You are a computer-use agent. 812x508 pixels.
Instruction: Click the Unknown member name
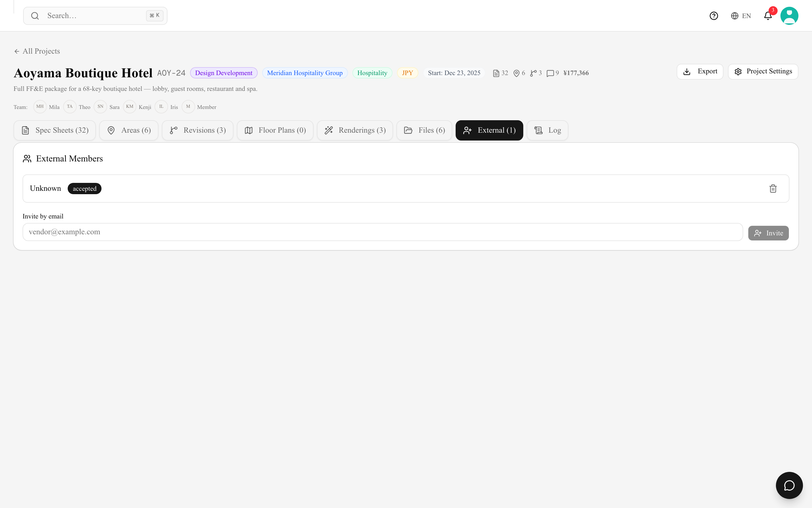[x=45, y=188]
